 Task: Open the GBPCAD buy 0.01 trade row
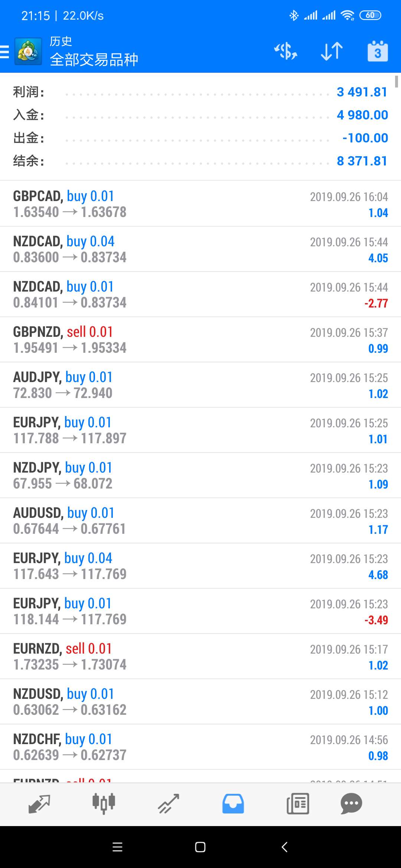pyautogui.click(x=200, y=204)
